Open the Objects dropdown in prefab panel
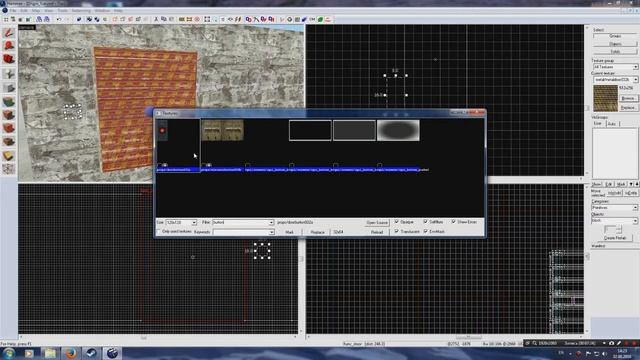The image size is (640, 360). point(636,221)
